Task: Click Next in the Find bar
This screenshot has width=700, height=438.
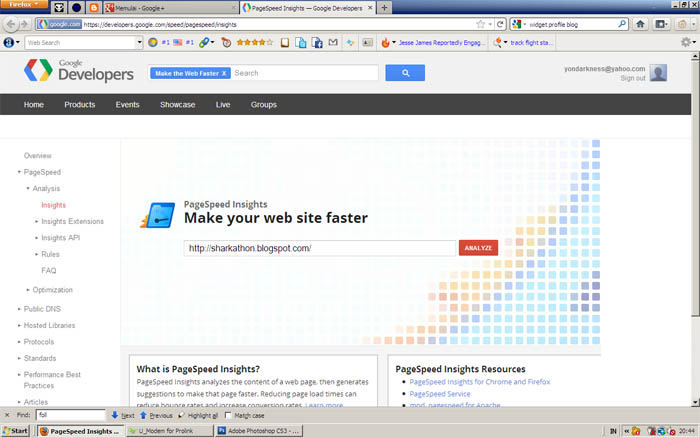Action: tap(123, 415)
